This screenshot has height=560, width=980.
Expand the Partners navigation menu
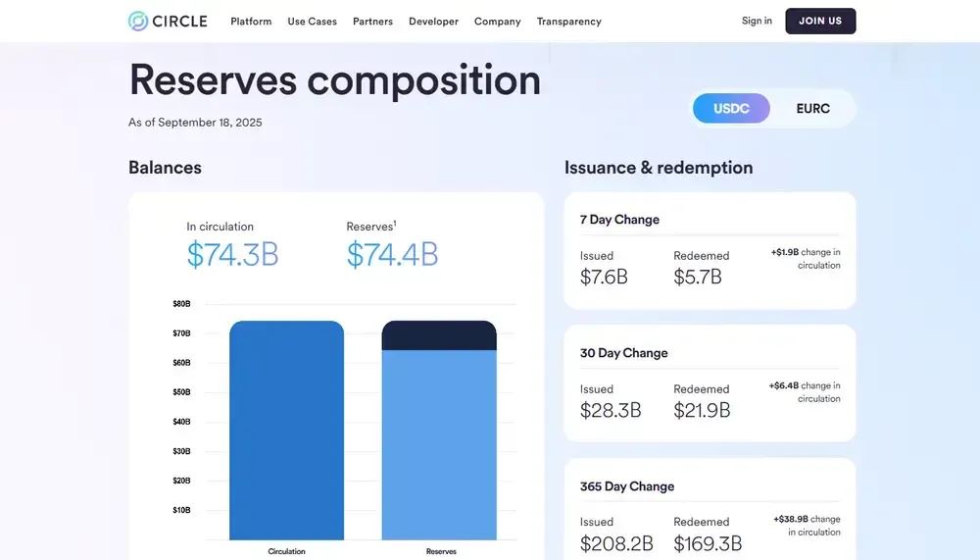pos(372,22)
